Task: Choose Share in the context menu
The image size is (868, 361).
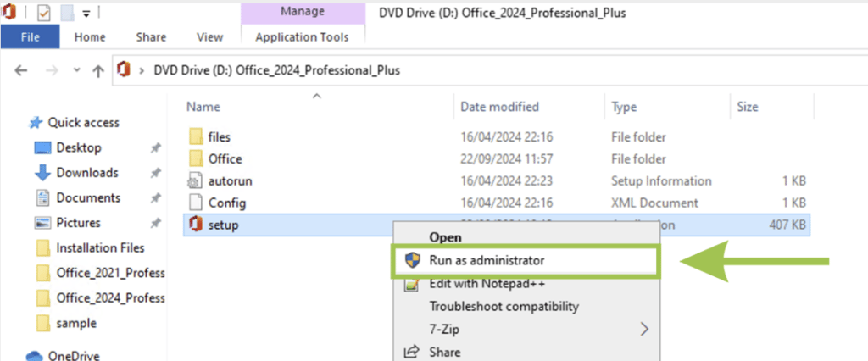Action: click(444, 353)
